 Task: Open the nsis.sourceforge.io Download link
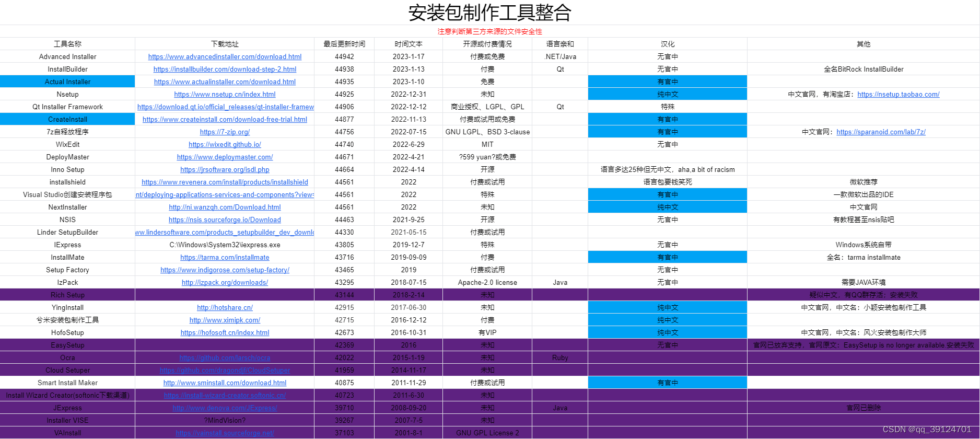[x=225, y=219]
